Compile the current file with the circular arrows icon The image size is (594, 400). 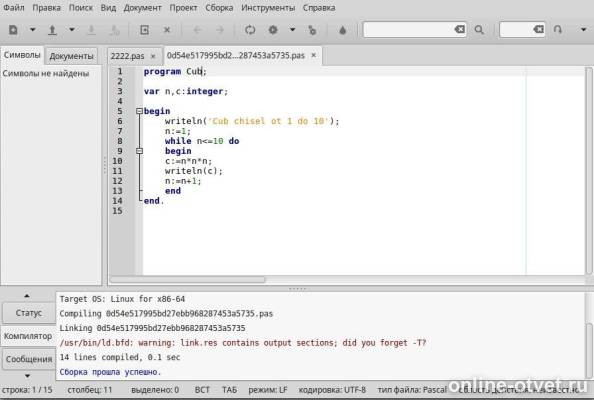click(250, 30)
